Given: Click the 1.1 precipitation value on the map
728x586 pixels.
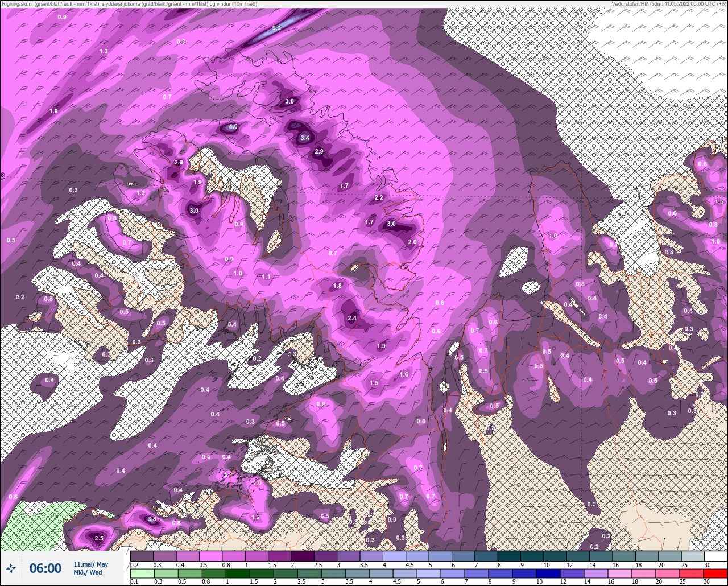Looking at the screenshot, I should 267,277.
